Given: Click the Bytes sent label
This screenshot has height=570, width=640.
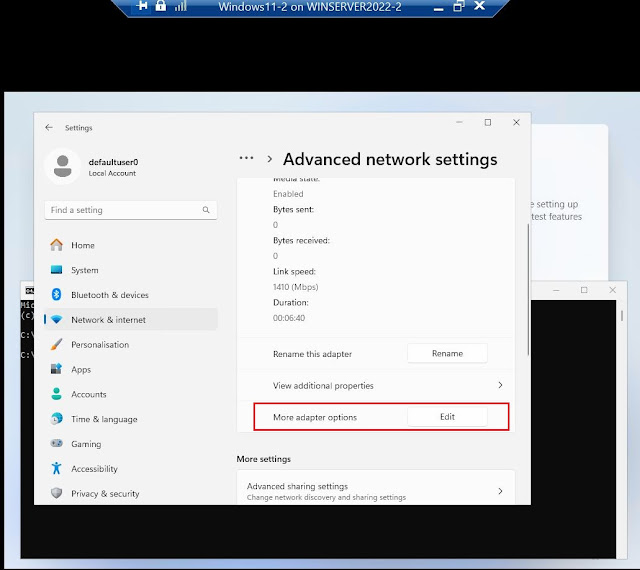Looking at the screenshot, I should 293,209.
